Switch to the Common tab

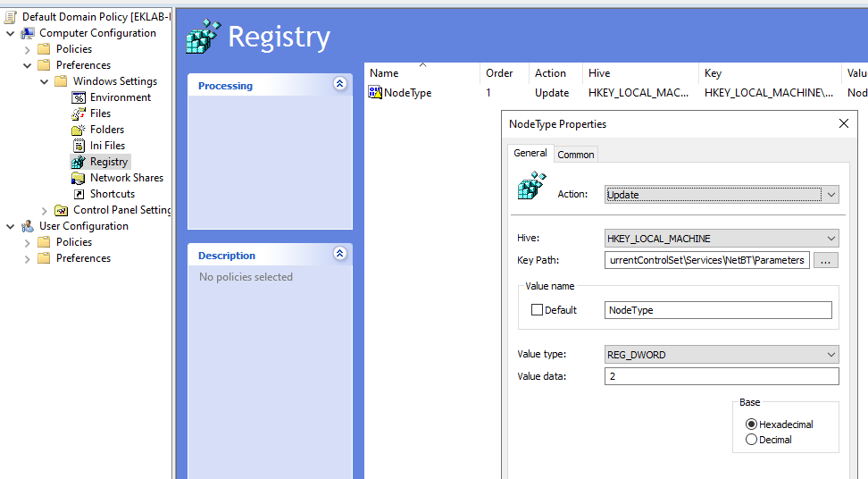576,155
